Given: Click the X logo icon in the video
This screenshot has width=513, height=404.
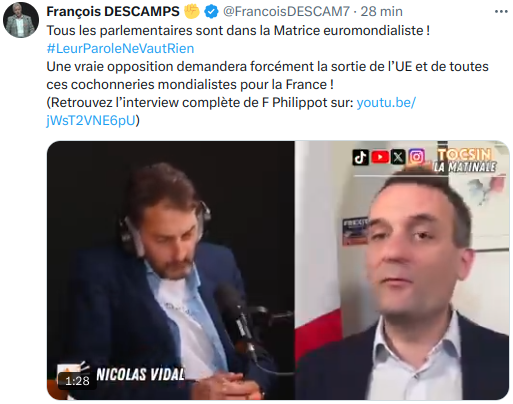Looking at the screenshot, I should (x=398, y=157).
